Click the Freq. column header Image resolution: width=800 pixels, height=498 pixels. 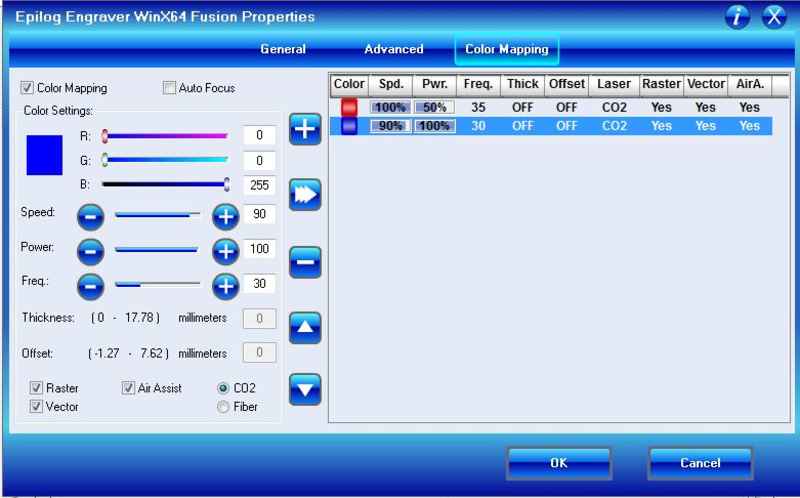(x=479, y=85)
